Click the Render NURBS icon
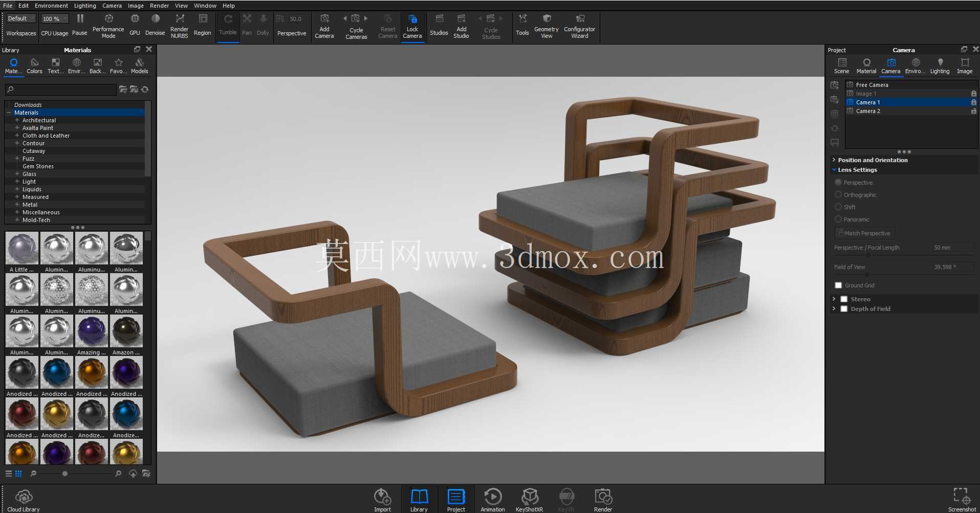Screen dimensions: 980x513 (180, 19)
